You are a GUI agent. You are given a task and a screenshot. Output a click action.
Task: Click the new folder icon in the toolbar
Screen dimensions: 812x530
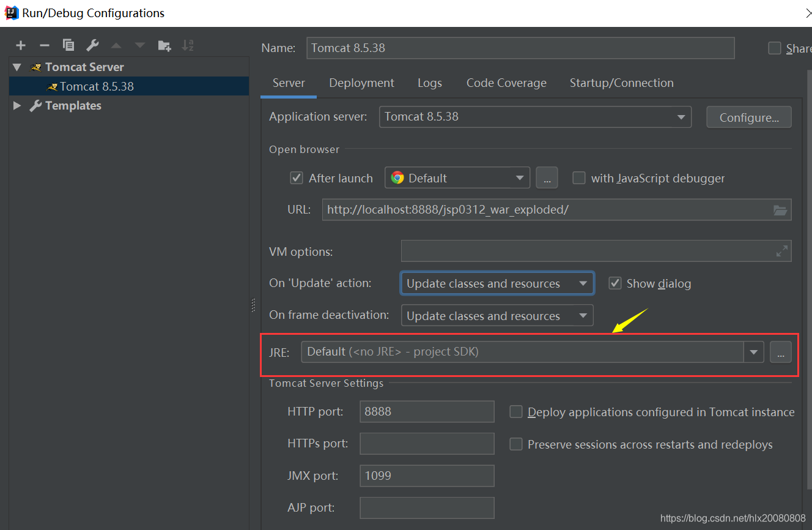(163, 45)
